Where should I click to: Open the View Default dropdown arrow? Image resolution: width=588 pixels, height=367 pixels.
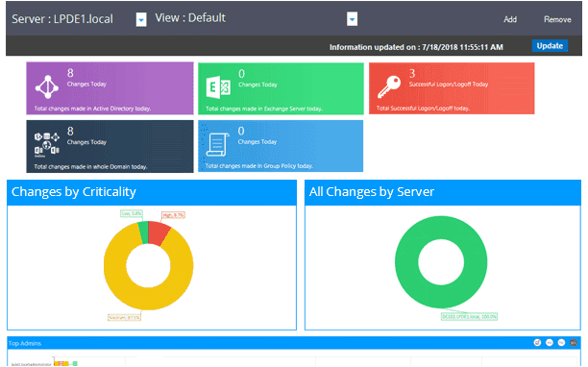coord(352,19)
